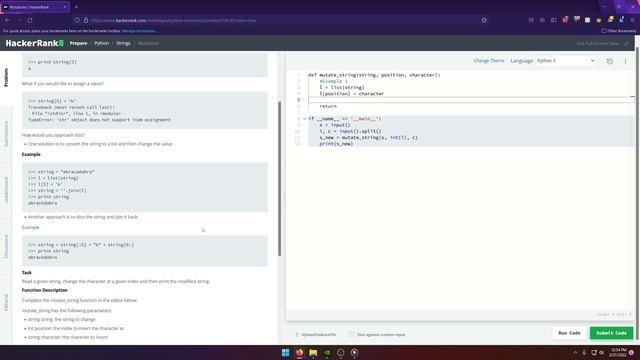Click the HackerRank logo
This screenshot has width=640, height=360.
(35, 43)
